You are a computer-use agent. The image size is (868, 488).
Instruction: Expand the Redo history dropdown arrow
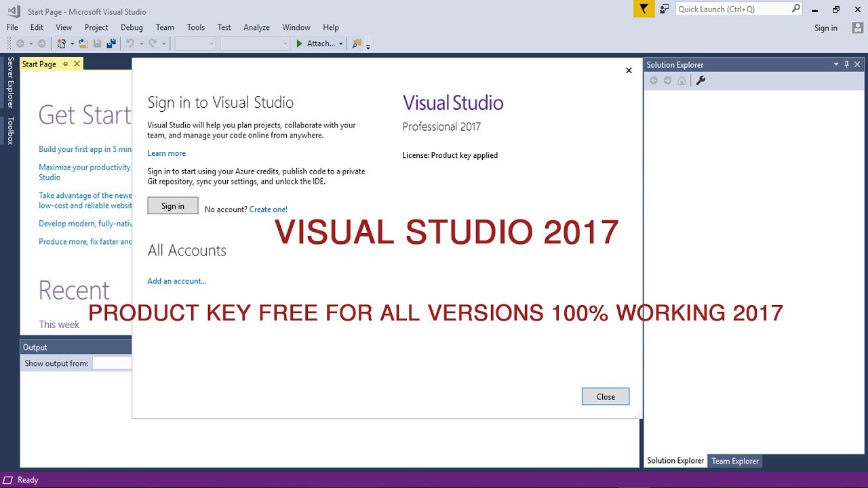click(x=163, y=43)
